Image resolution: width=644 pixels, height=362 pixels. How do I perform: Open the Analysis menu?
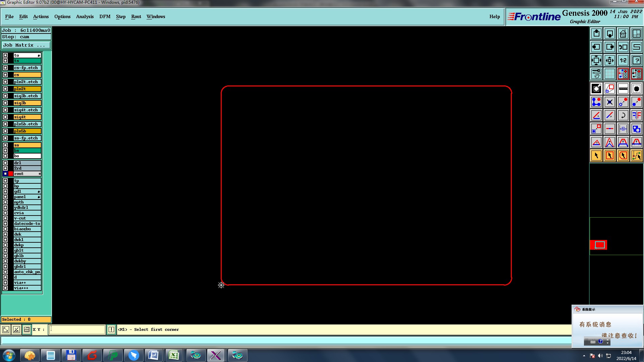click(x=85, y=16)
